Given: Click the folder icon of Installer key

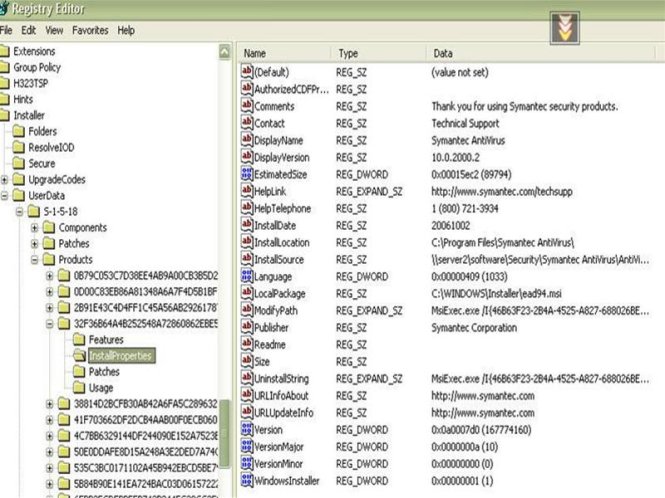Looking at the screenshot, I should point(4,115).
